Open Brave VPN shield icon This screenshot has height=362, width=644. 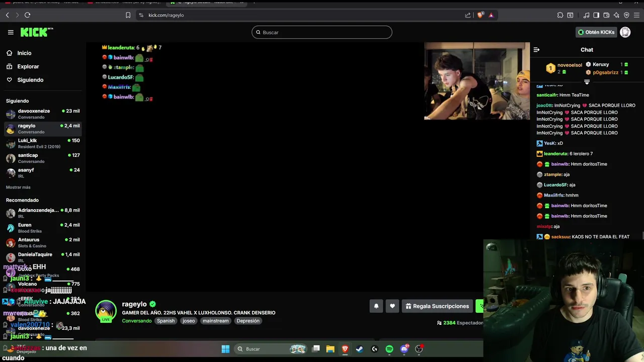(x=626, y=15)
